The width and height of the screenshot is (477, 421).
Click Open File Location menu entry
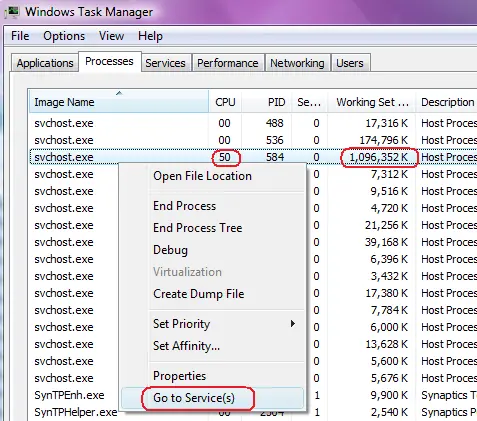[x=202, y=176]
